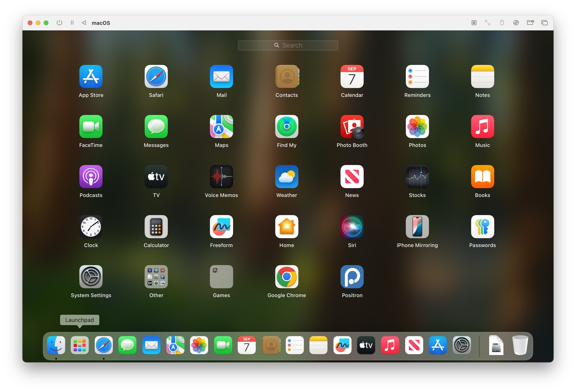The height and width of the screenshot is (392, 576).
Task: Open Calendar in Launchpad grid
Action: pos(352,76)
